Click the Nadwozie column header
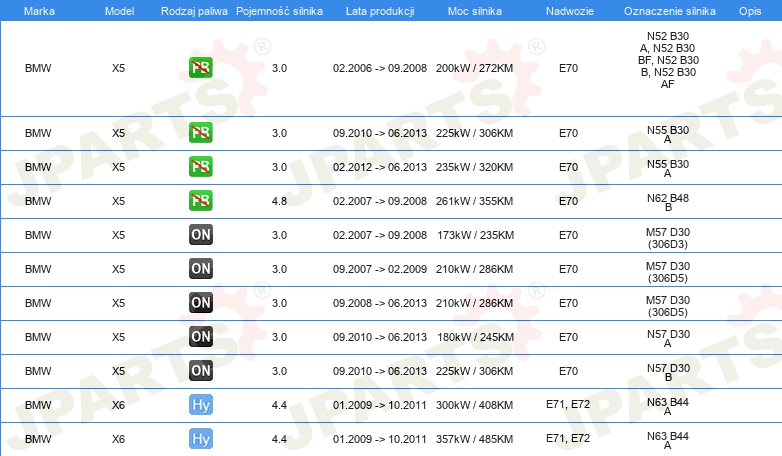This screenshot has height=456, width=782. pos(570,11)
